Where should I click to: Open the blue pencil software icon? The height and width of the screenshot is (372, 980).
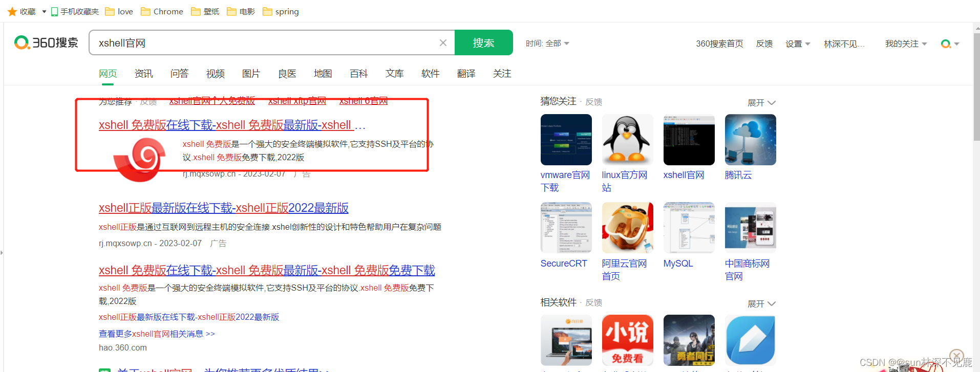[751, 340]
